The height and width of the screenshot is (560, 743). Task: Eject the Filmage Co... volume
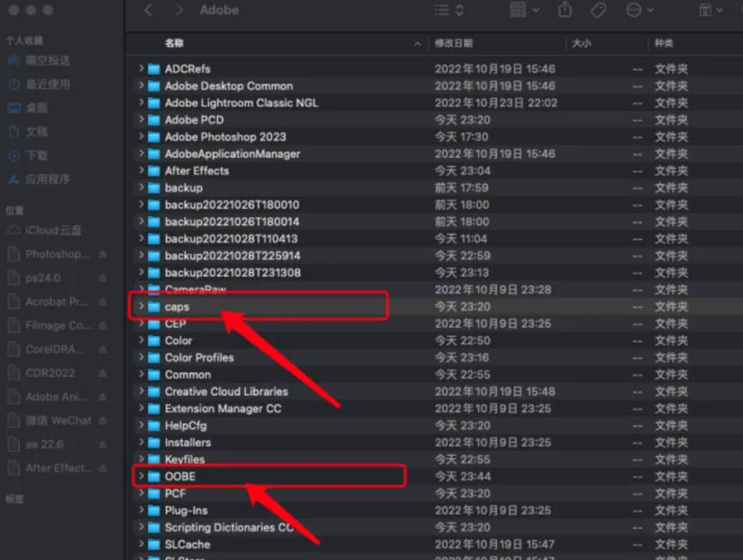click(x=103, y=326)
